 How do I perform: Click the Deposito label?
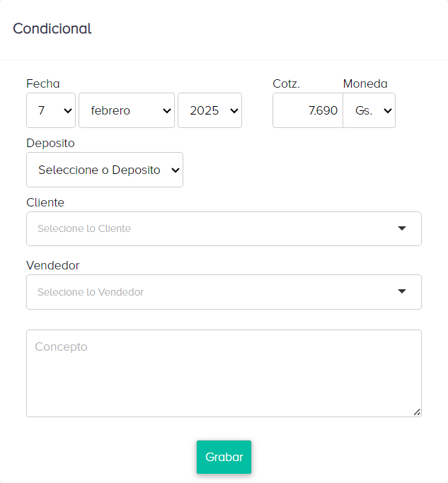(x=50, y=143)
